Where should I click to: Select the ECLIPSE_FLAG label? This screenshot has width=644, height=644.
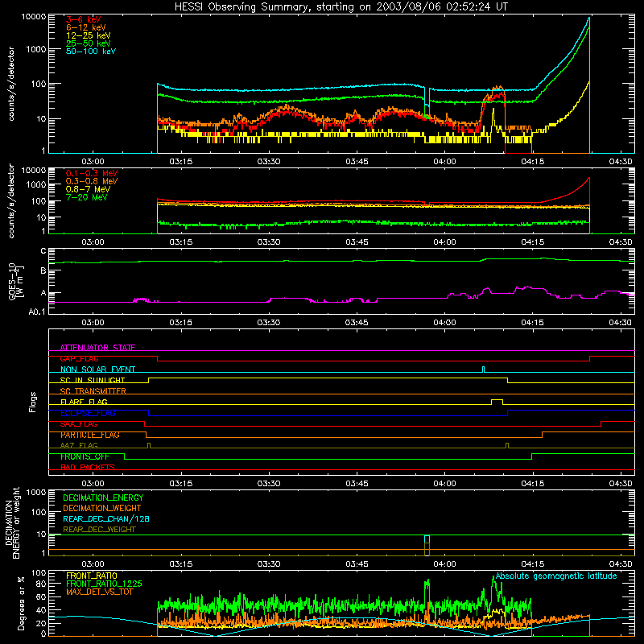point(88,413)
